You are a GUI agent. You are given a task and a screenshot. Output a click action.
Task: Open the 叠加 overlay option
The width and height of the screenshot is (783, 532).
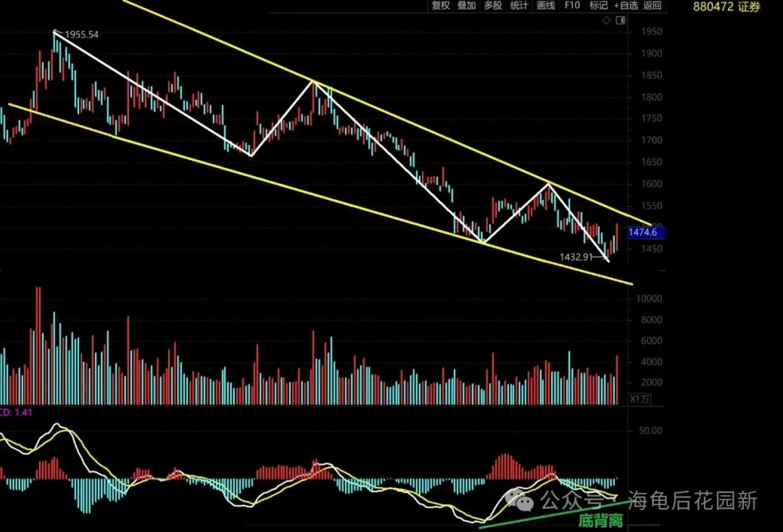click(x=467, y=6)
